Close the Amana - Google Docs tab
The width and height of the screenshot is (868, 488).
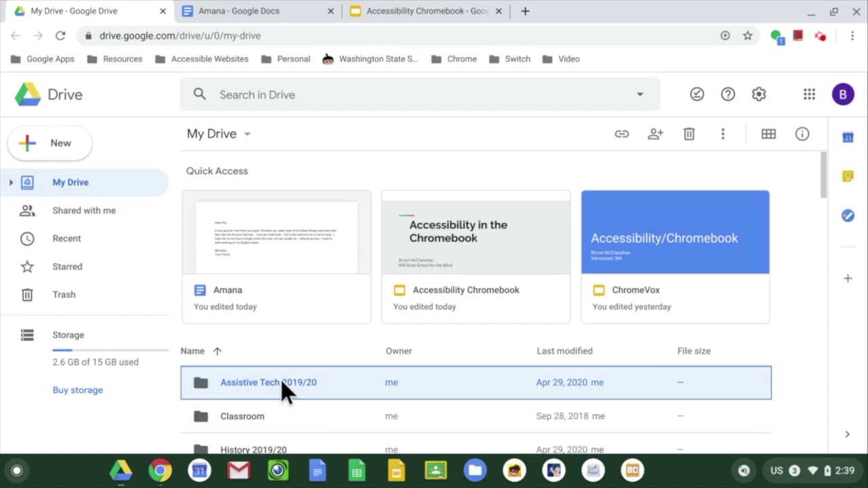(331, 12)
